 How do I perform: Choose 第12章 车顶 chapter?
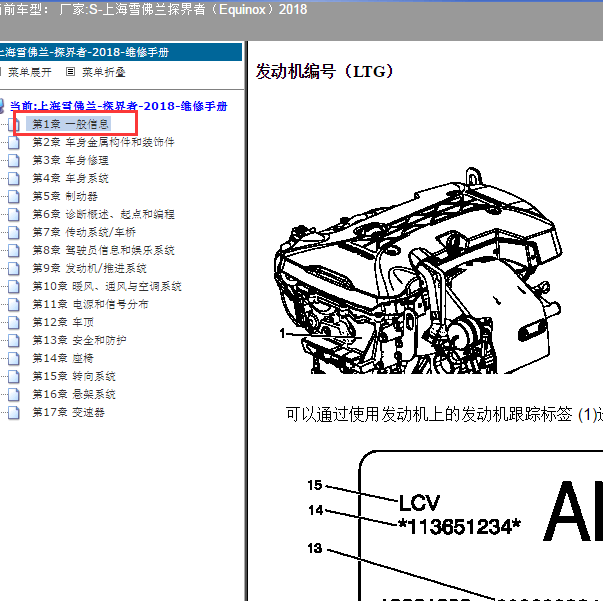[x=63, y=322]
